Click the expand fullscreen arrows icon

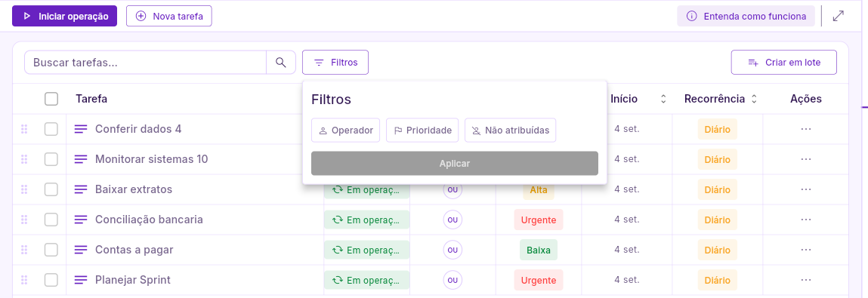click(839, 16)
